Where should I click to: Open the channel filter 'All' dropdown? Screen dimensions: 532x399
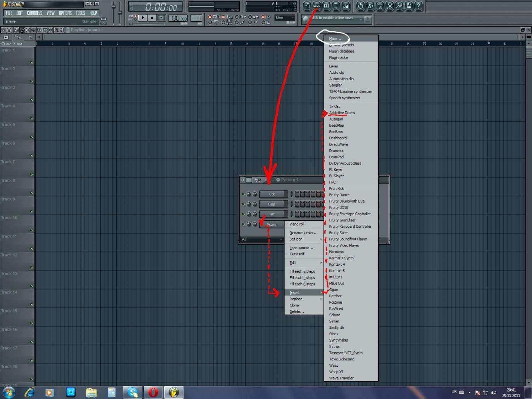point(262,239)
